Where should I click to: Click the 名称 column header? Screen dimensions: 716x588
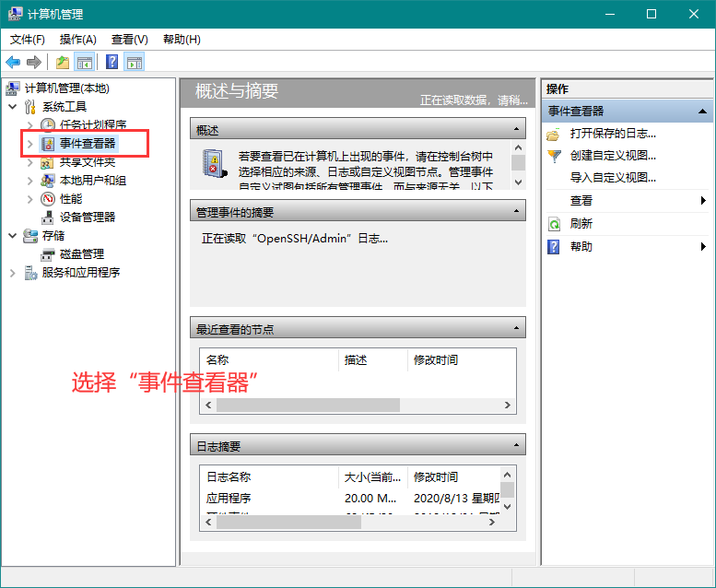269,360
